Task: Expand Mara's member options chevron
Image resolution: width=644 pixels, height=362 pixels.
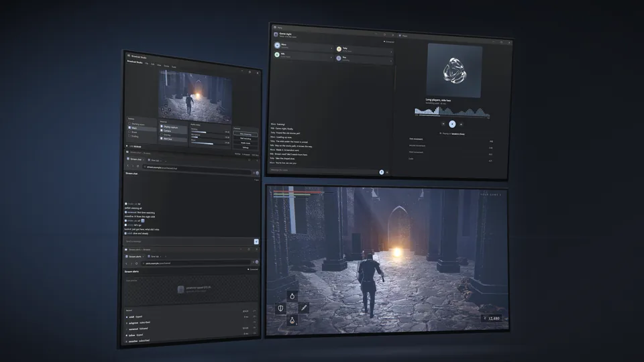Action: coord(331,48)
